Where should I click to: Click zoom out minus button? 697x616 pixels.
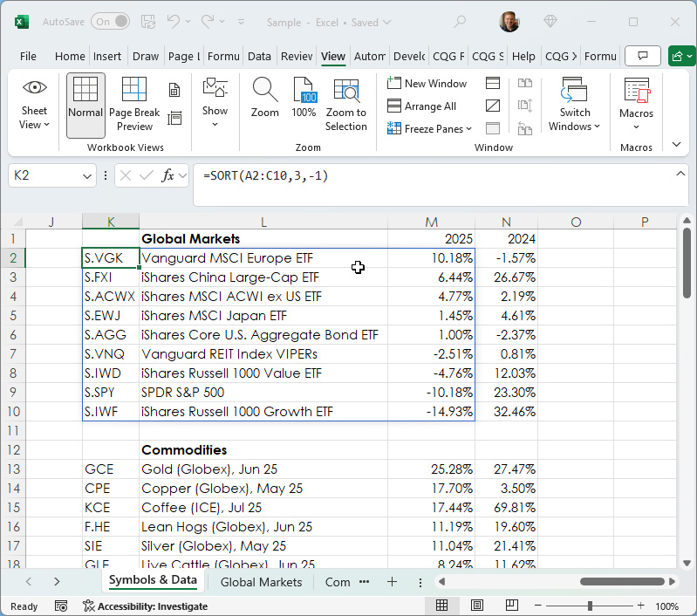click(538, 606)
